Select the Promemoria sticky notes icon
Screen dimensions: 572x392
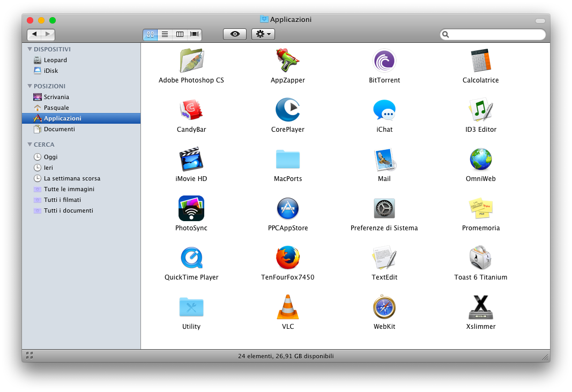(480, 208)
